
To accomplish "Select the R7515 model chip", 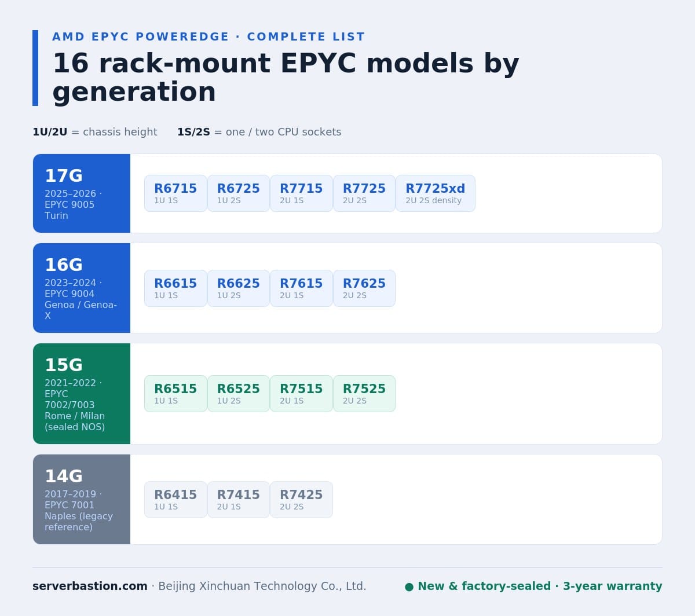I will point(301,394).
